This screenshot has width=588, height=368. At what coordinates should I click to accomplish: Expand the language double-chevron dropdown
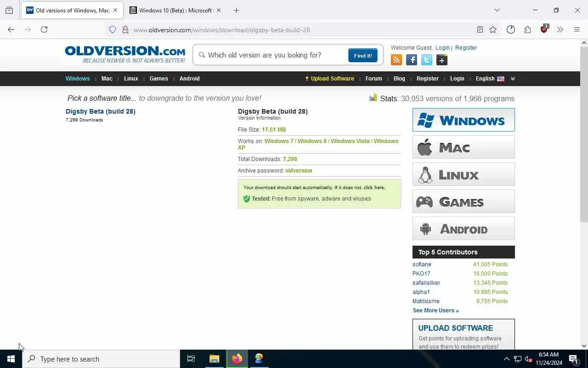click(x=513, y=79)
